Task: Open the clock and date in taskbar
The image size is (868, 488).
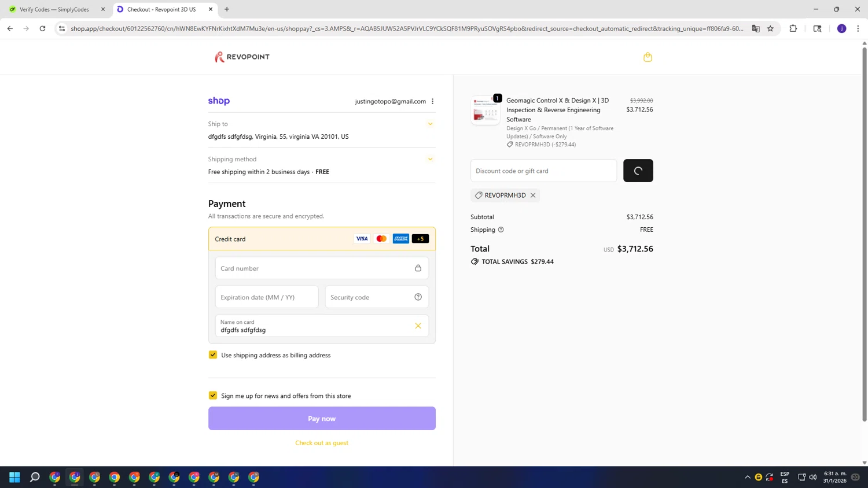Action: [x=835, y=477]
